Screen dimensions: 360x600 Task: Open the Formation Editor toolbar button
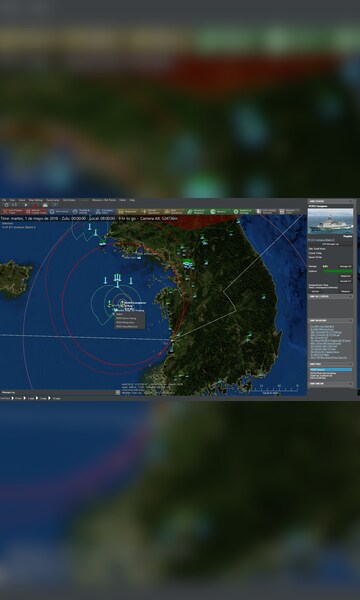104,211
